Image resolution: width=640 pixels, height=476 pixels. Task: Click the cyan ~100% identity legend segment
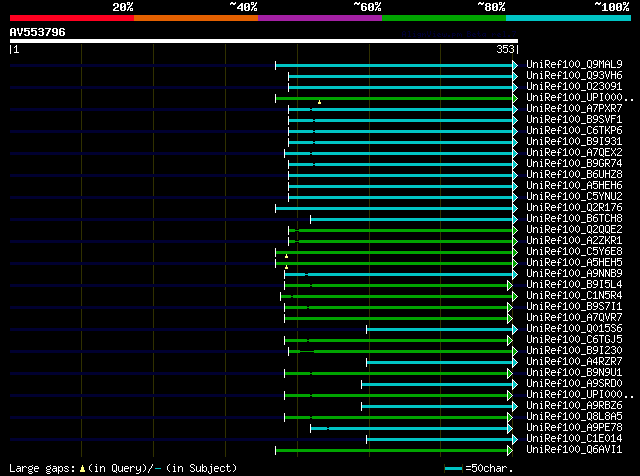(x=569, y=18)
